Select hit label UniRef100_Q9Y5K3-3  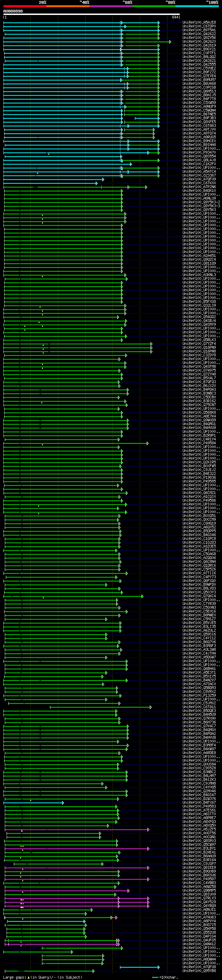tap(201, 206)
